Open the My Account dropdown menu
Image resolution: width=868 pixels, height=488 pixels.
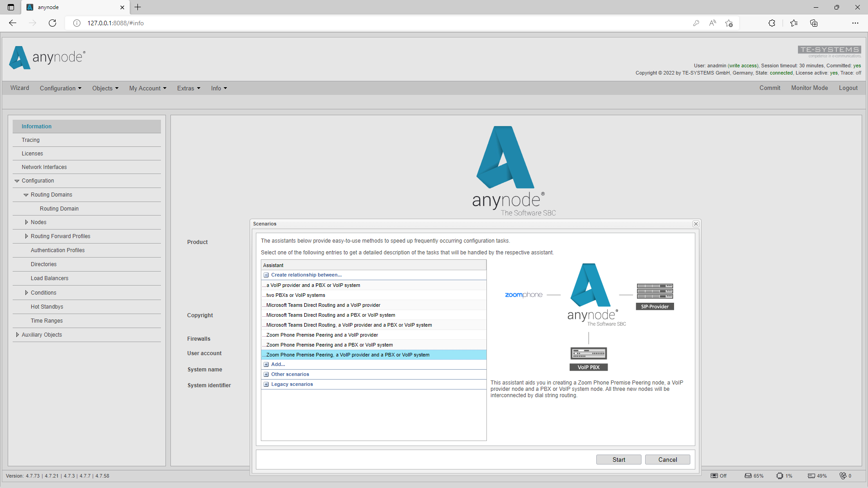(148, 88)
